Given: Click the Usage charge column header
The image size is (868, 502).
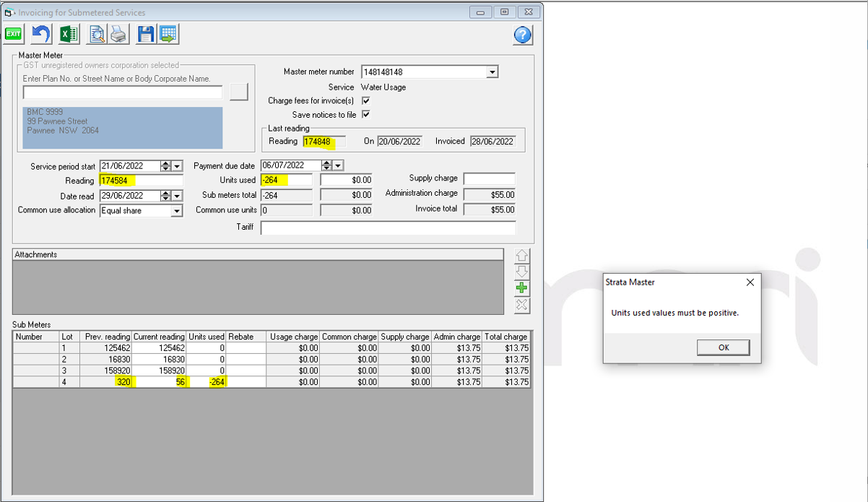Looking at the screenshot, I should 293,337.
